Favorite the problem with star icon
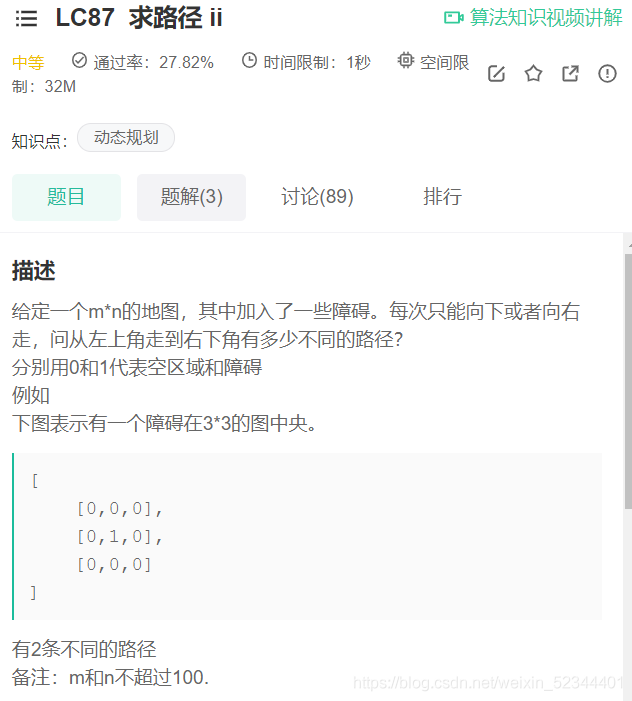Image resolution: width=632 pixels, height=701 pixels. (533, 73)
